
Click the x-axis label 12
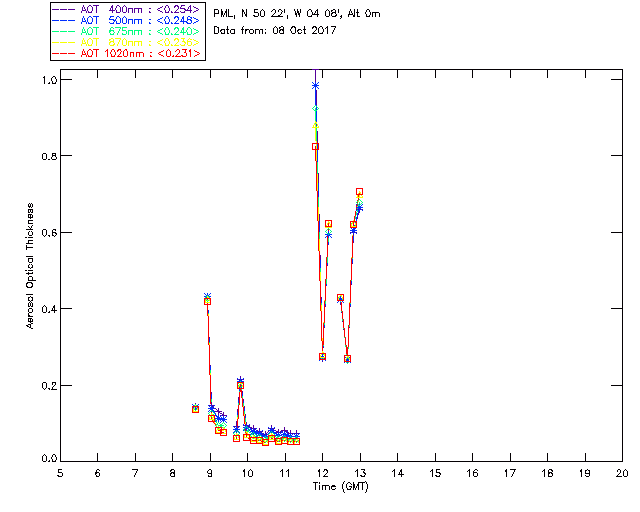point(322,473)
